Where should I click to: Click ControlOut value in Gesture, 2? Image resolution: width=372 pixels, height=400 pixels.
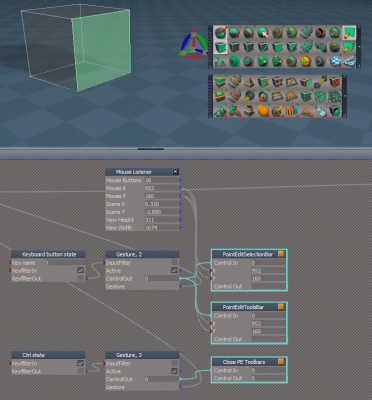(161, 278)
